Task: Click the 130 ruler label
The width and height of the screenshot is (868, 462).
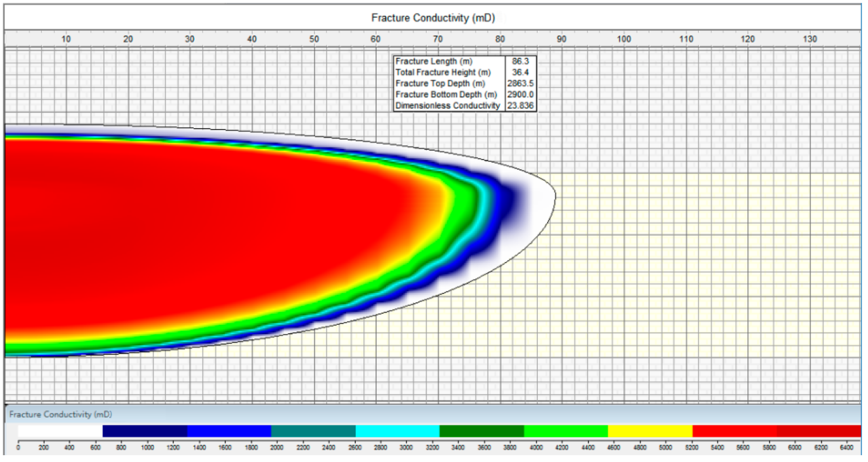Action: (811, 39)
